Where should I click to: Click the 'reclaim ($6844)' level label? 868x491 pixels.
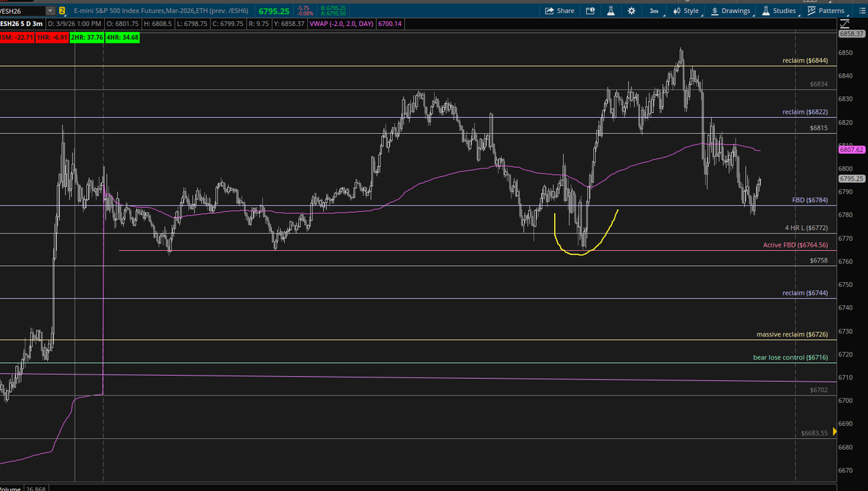click(805, 61)
